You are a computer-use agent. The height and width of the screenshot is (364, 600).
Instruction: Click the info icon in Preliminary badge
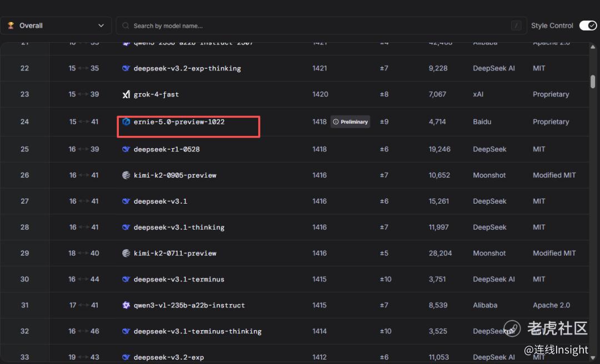[x=336, y=122]
